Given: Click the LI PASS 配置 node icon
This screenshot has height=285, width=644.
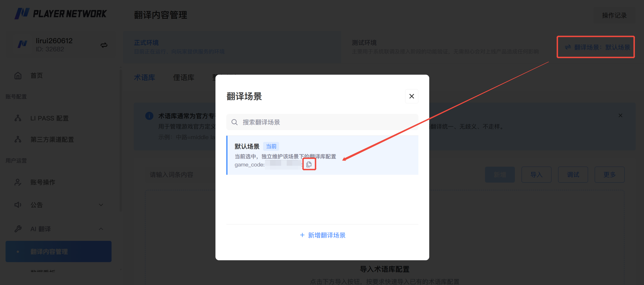Looking at the screenshot, I should point(18,118).
